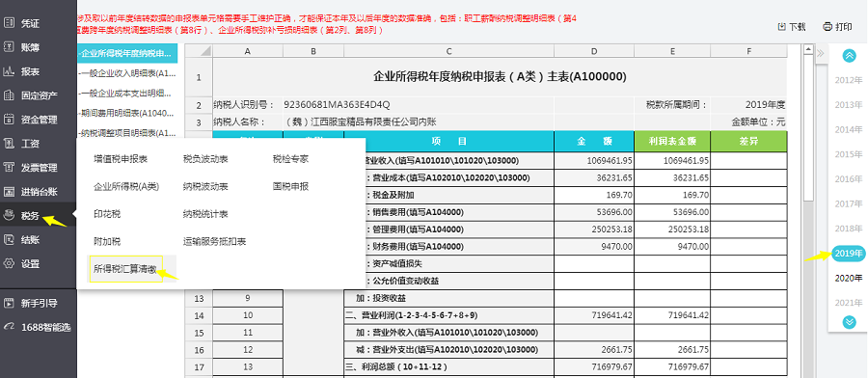Select the 纳税波动表 menu item
The height and width of the screenshot is (378, 868).
[x=206, y=186]
